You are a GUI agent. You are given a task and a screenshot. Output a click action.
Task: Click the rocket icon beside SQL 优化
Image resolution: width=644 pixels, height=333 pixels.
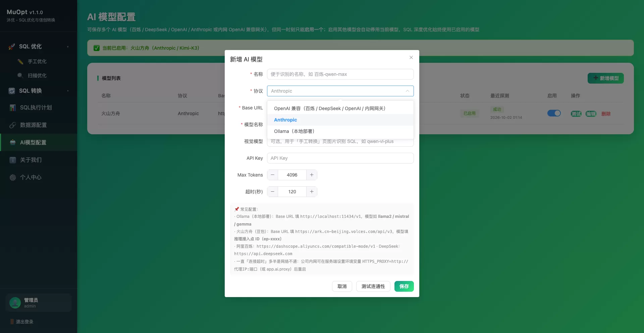tap(12, 47)
